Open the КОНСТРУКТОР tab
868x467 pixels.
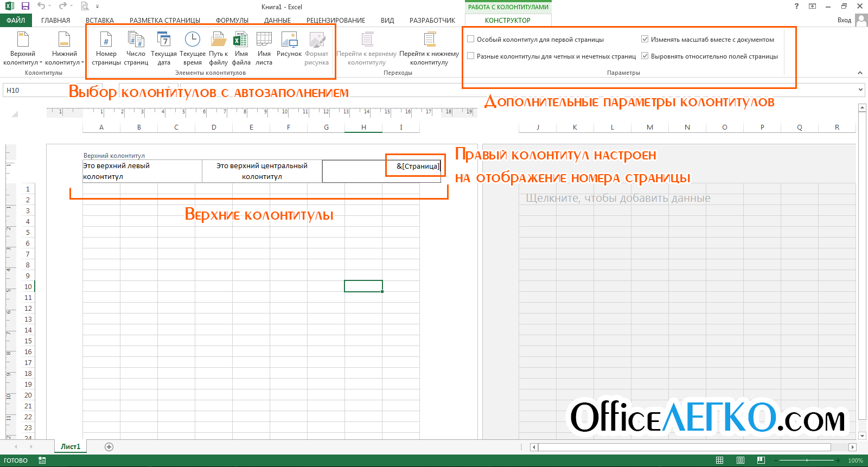tap(508, 20)
